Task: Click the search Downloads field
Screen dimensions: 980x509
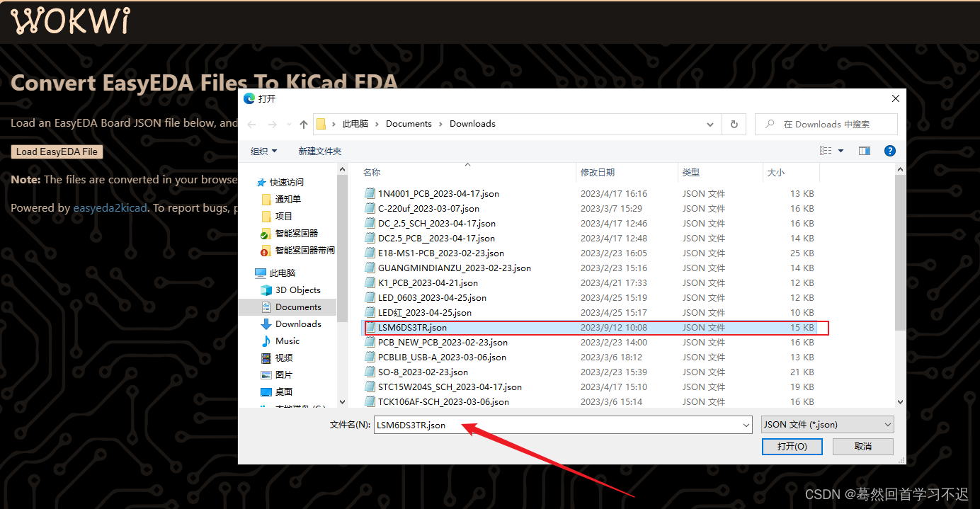Action: 826,124
